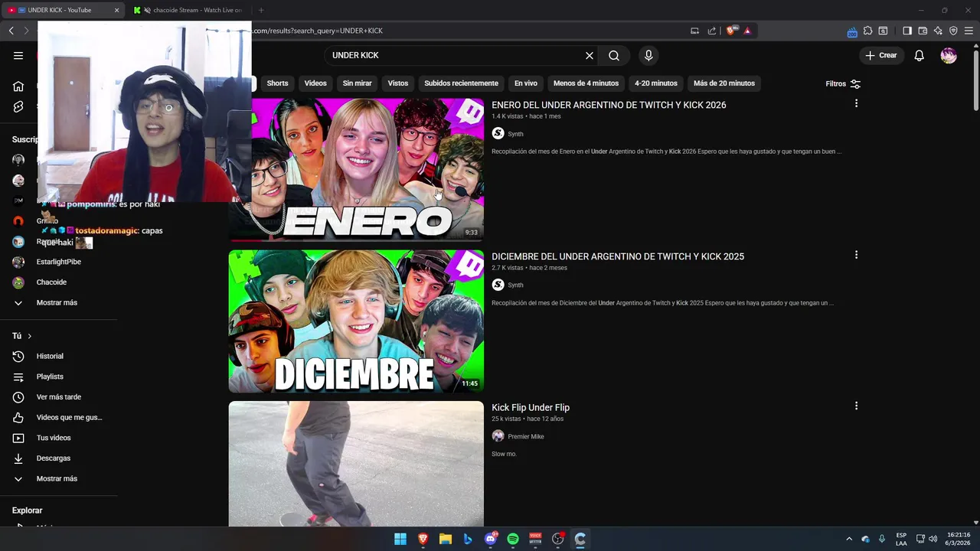Open the browser extensions puzzle icon
The image size is (980, 551).
[x=867, y=31]
